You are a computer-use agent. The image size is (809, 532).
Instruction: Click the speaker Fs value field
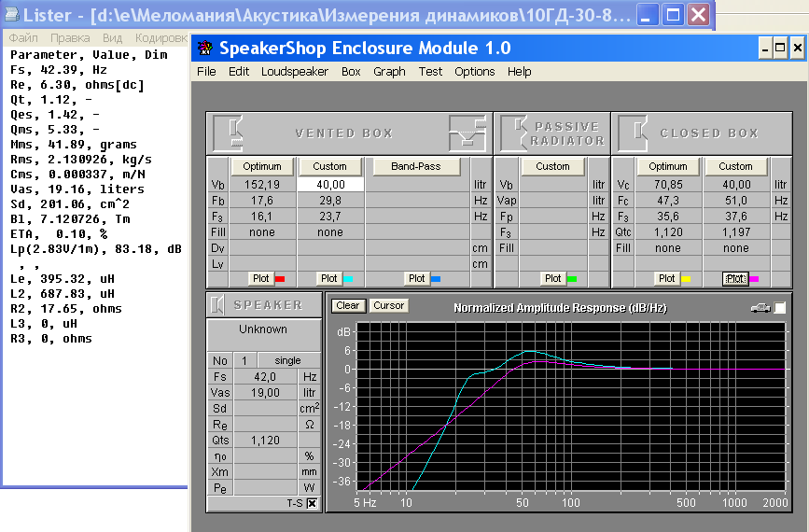[x=265, y=376]
